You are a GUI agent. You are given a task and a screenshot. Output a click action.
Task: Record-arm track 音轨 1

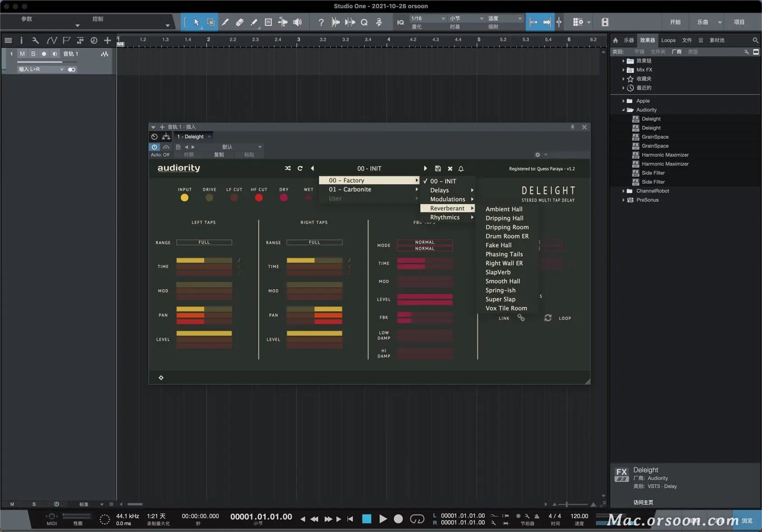pyautogui.click(x=44, y=54)
